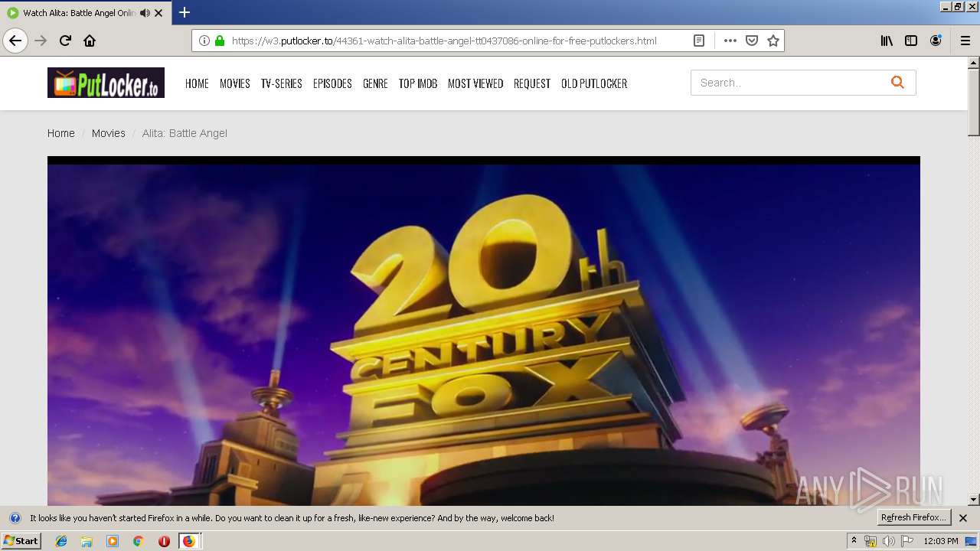This screenshot has height=551, width=980.
Task: Launch Opera from the taskbar
Action: click(164, 541)
